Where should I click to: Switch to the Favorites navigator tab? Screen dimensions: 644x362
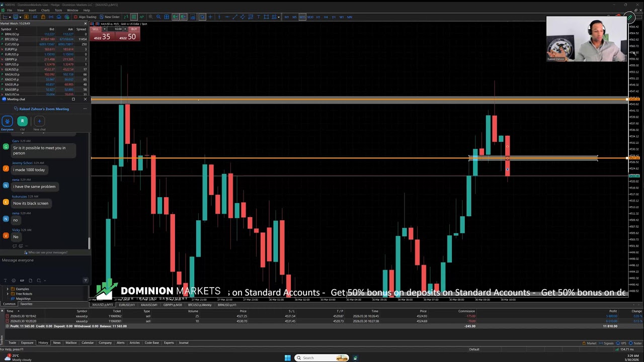pyautogui.click(x=26, y=304)
